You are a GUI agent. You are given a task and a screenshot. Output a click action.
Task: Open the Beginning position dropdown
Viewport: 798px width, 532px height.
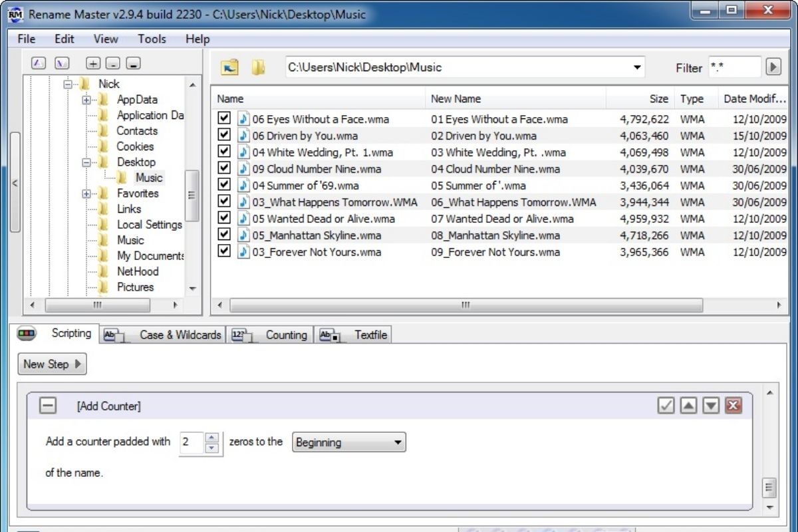pos(349,442)
